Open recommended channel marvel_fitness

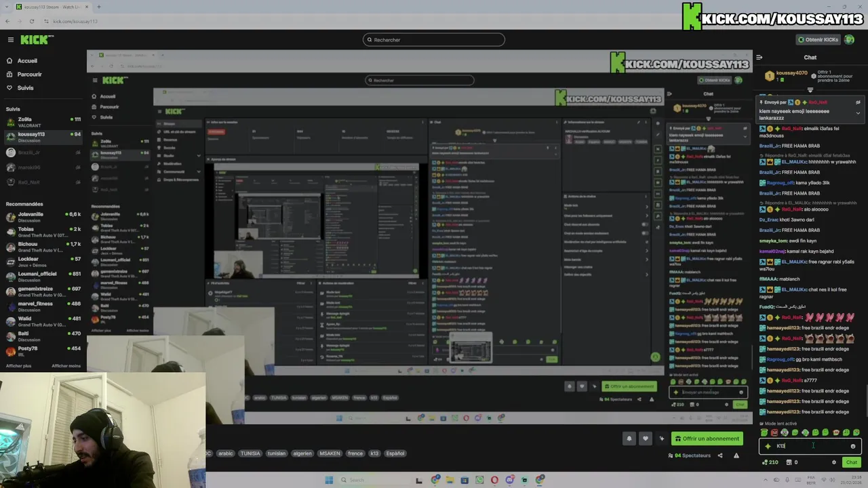tap(43, 306)
